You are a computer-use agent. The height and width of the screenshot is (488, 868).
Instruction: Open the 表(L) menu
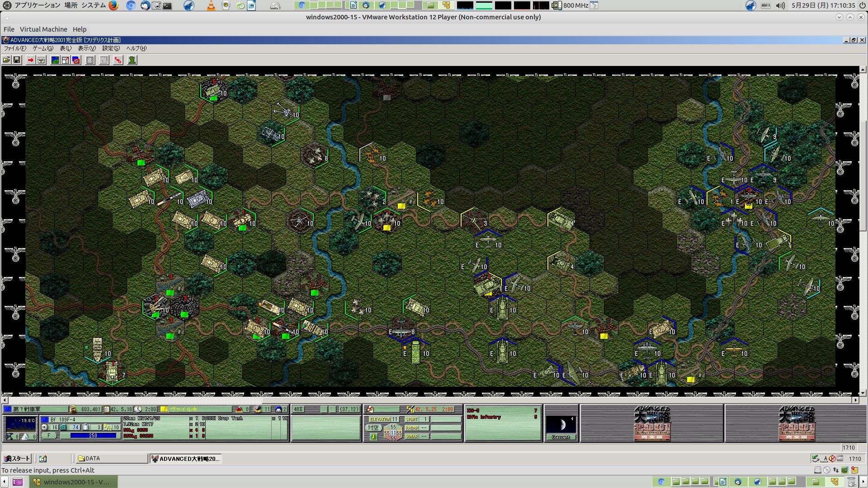point(66,48)
